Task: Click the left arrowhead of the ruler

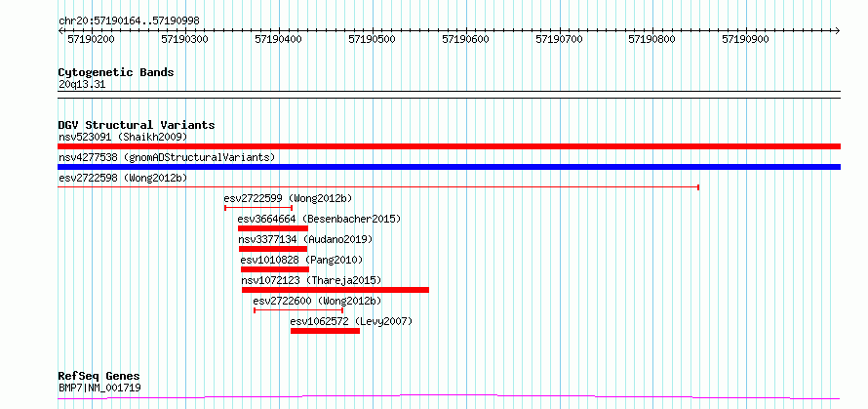Action: pos(60,31)
